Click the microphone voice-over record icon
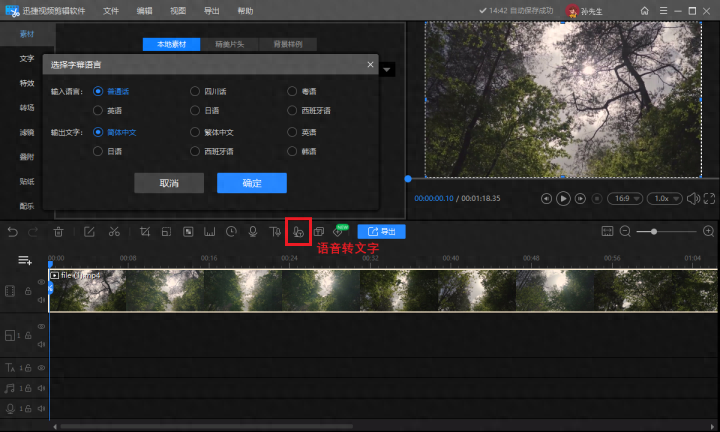720x432 pixels. pyautogui.click(x=253, y=232)
